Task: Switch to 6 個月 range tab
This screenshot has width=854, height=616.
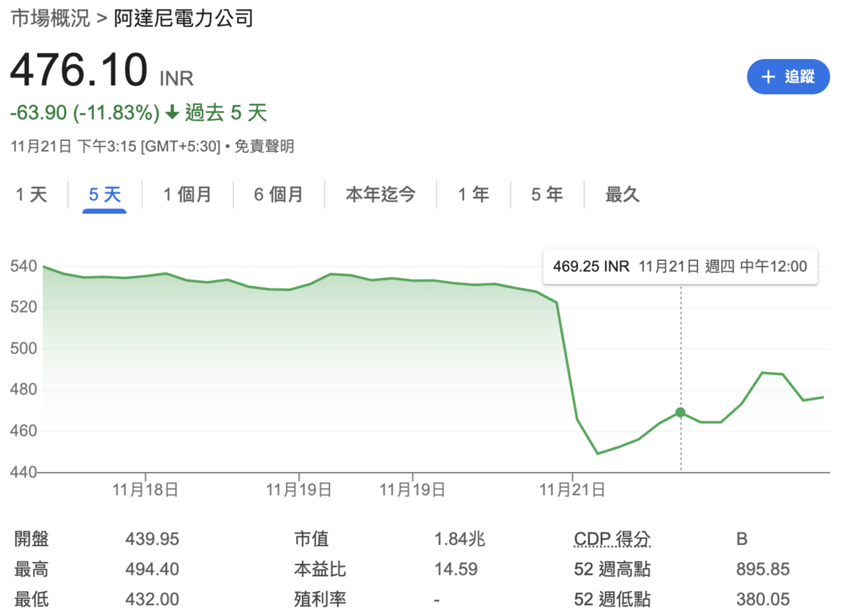Action: 278,194
